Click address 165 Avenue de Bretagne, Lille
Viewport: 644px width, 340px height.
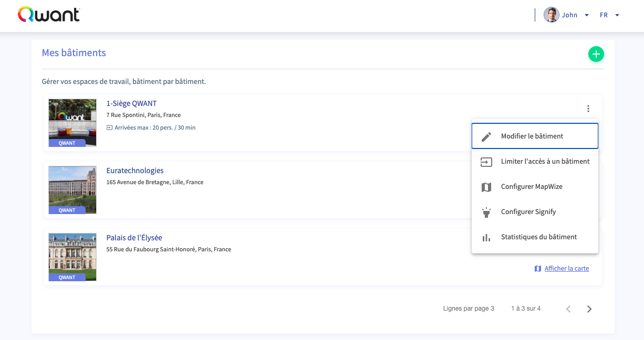click(155, 182)
